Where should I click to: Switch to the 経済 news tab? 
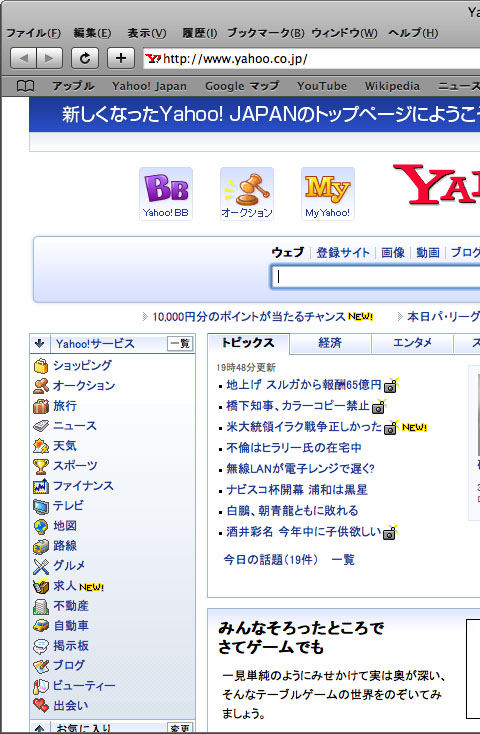(330, 343)
